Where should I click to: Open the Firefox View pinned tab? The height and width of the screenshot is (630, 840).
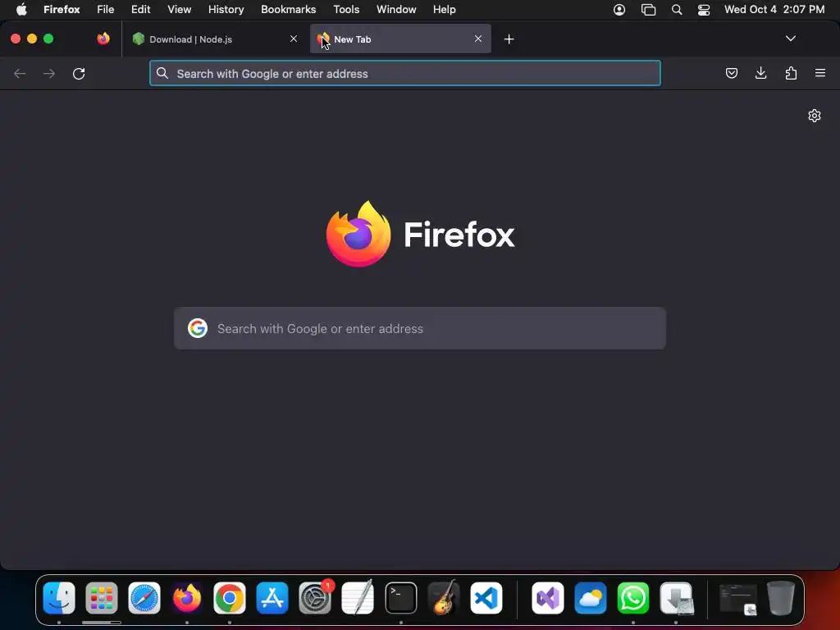103,39
